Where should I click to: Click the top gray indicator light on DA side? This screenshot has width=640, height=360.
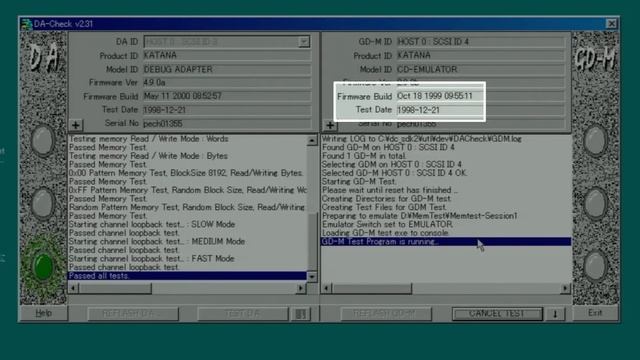[x=43, y=140]
